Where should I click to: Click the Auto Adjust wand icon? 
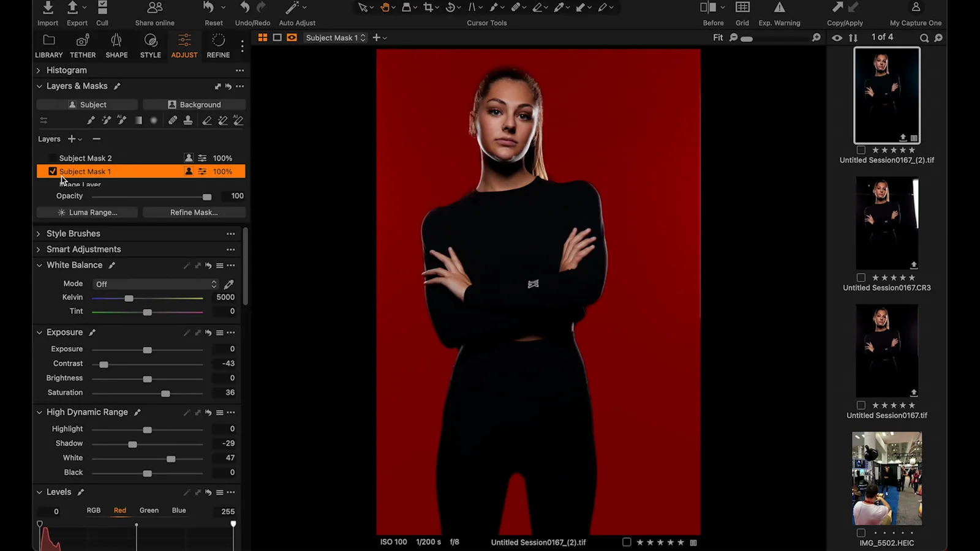(292, 8)
